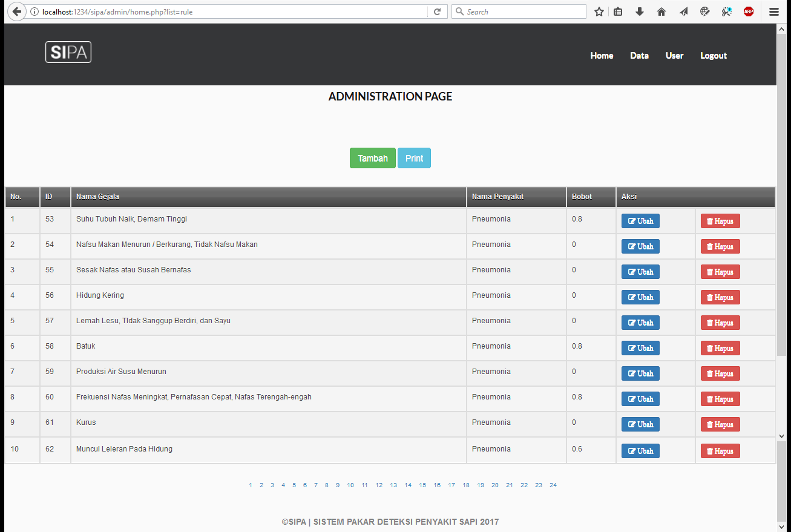Reload the page with the refresh icon
791x532 pixels.
[x=437, y=11]
